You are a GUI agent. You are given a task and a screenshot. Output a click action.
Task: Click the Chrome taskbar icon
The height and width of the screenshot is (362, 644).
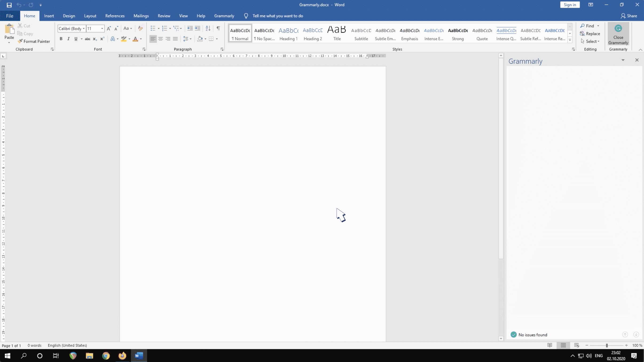[x=106, y=356]
